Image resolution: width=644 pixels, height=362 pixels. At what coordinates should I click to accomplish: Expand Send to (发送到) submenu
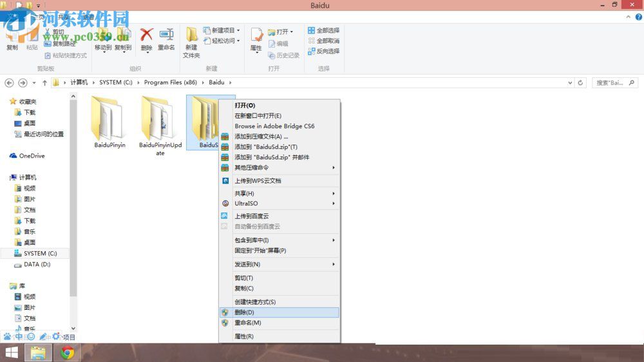(x=279, y=264)
